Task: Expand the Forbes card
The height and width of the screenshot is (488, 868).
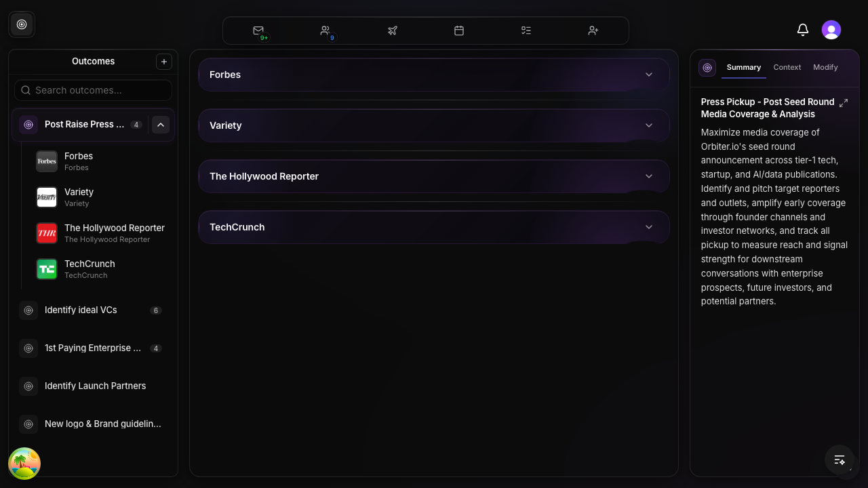Action: [x=648, y=75]
